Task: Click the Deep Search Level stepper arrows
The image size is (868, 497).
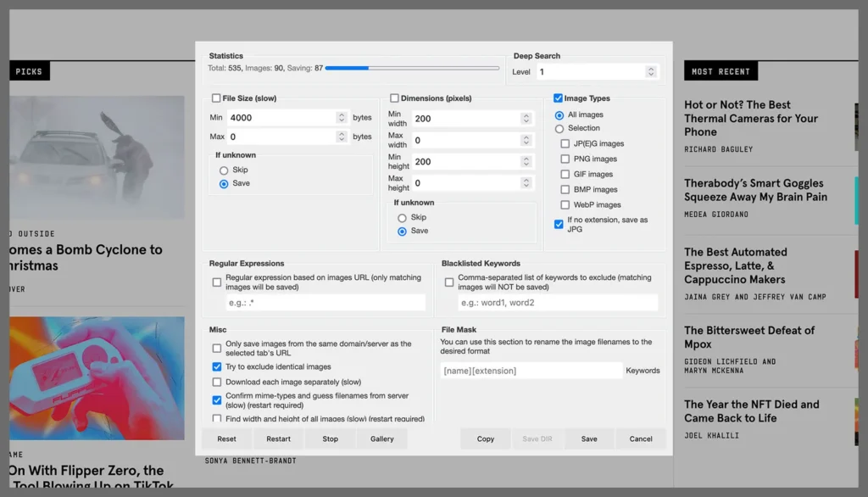Action: (x=651, y=72)
